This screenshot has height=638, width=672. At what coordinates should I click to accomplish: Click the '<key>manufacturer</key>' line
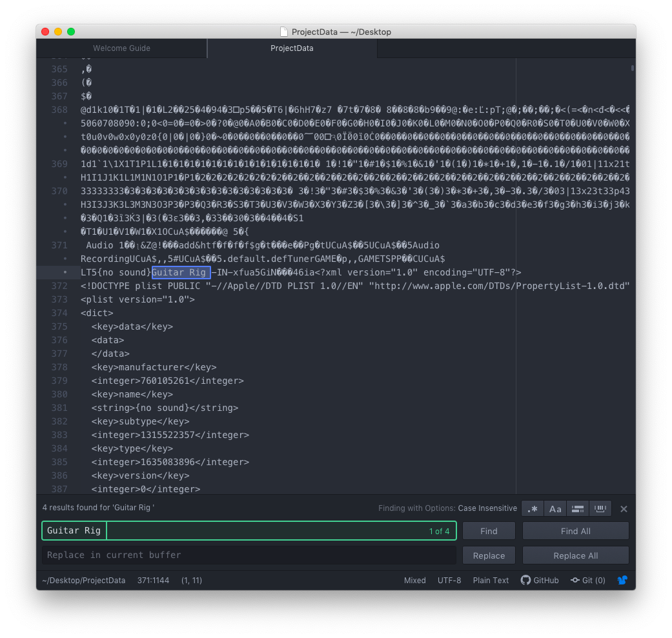154,368
